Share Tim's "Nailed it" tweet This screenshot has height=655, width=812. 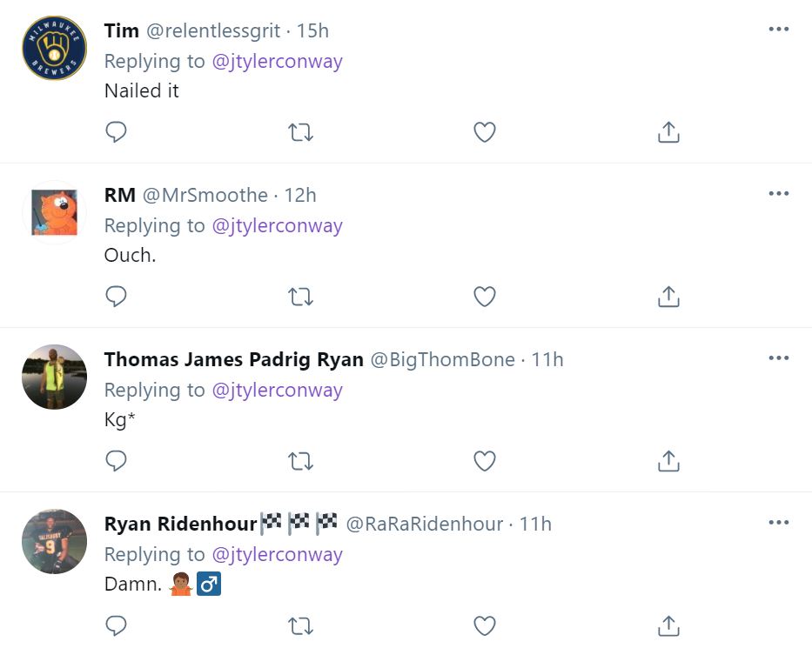[x=668, y=132]
